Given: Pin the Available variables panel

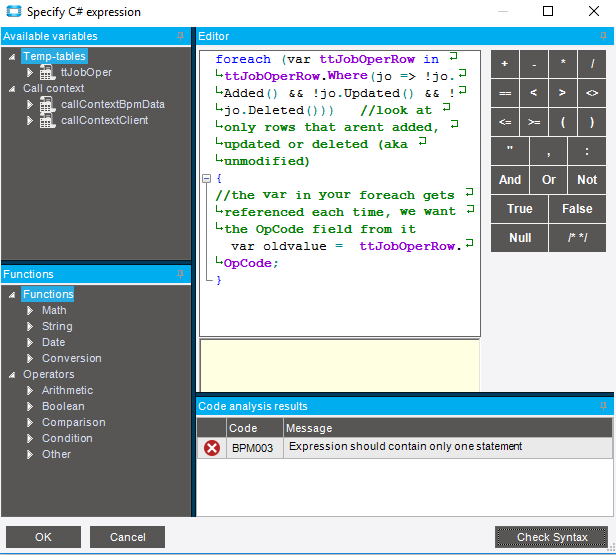Looking at the screenshot, I should (181, 36).
